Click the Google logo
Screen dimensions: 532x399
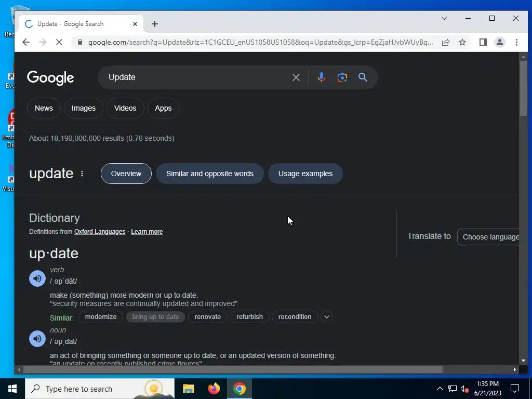(x=50, y=78)
